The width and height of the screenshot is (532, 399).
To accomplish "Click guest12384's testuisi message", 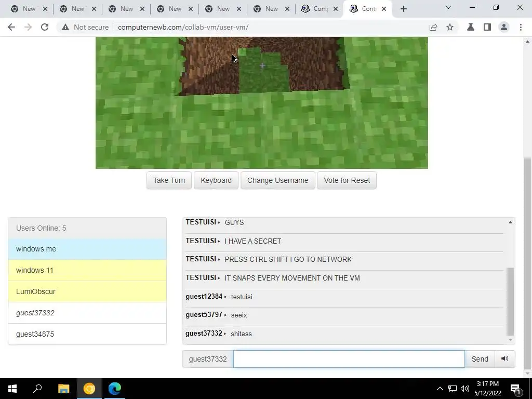I will pos(242,297).
